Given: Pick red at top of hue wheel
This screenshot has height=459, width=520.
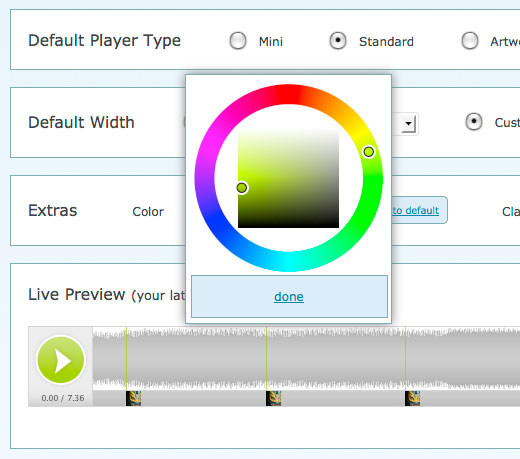Looking at the screenshot, I should coord(289,94).
